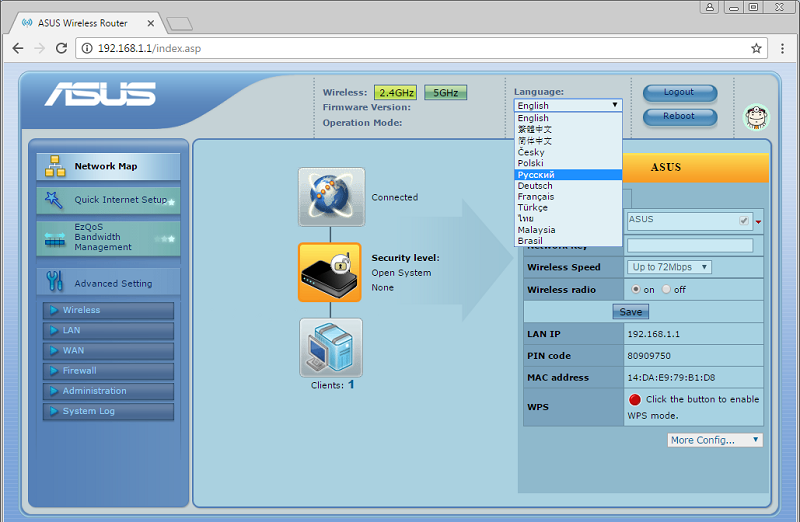Click the empty network key field
Screen dimensions: 800x522
coord(690,245)
